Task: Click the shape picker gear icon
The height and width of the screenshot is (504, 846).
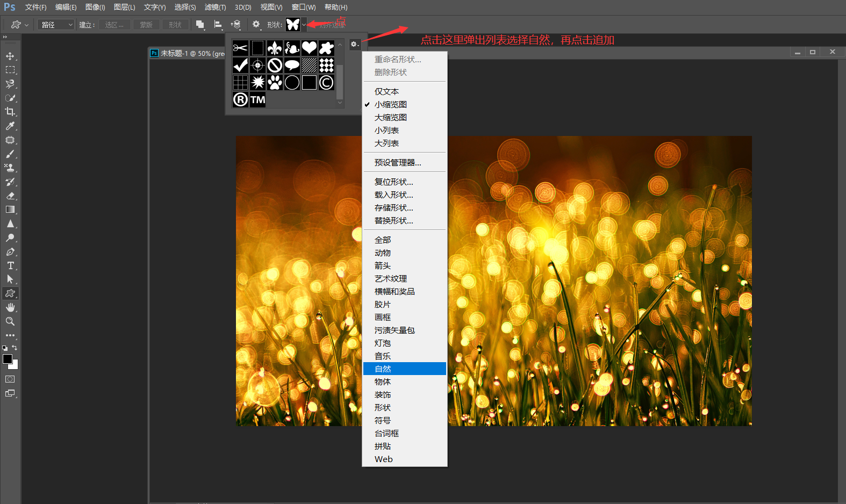Action: 354,45
